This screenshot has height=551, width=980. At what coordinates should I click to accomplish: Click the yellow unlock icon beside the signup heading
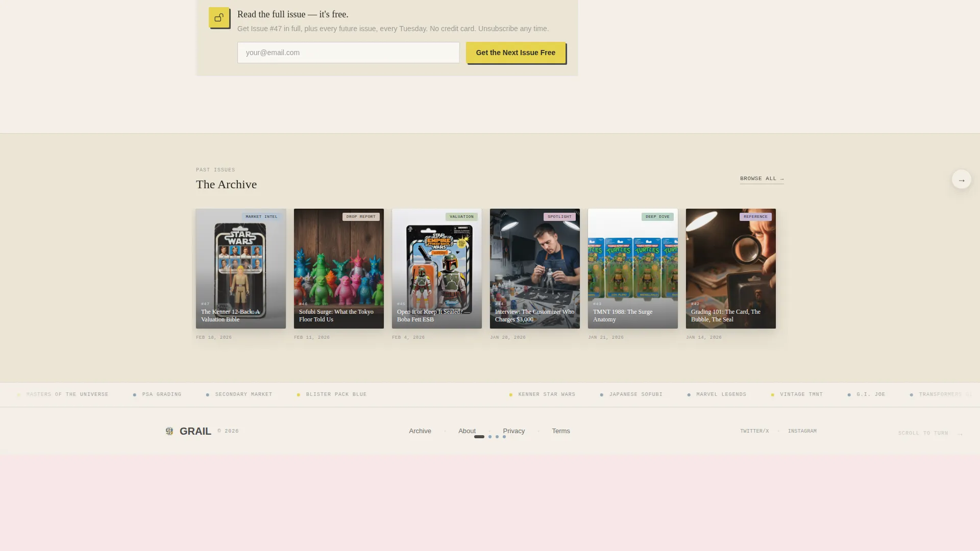pos(219,17)
